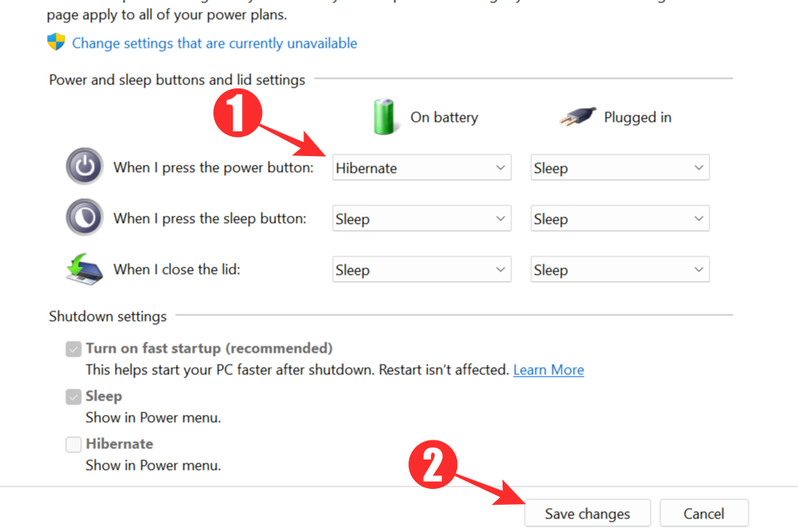Click the power plug icon

coord(577,117)
